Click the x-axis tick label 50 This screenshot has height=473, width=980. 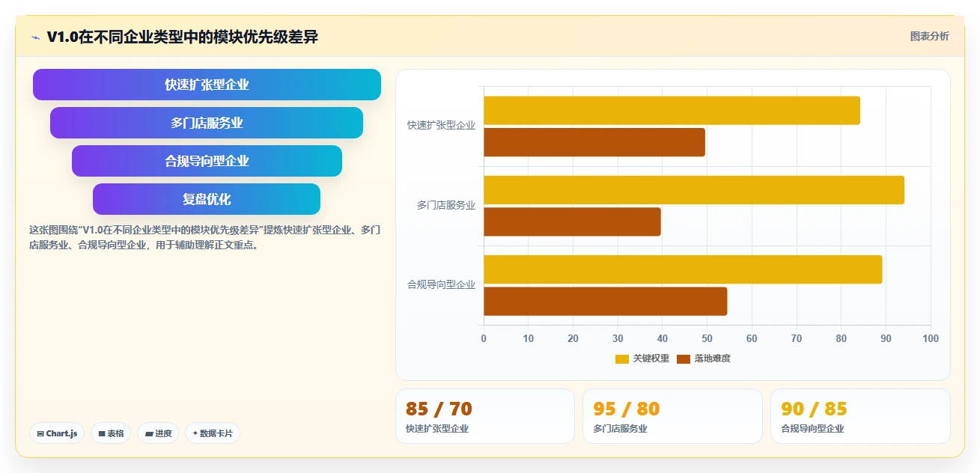[707, 339]
